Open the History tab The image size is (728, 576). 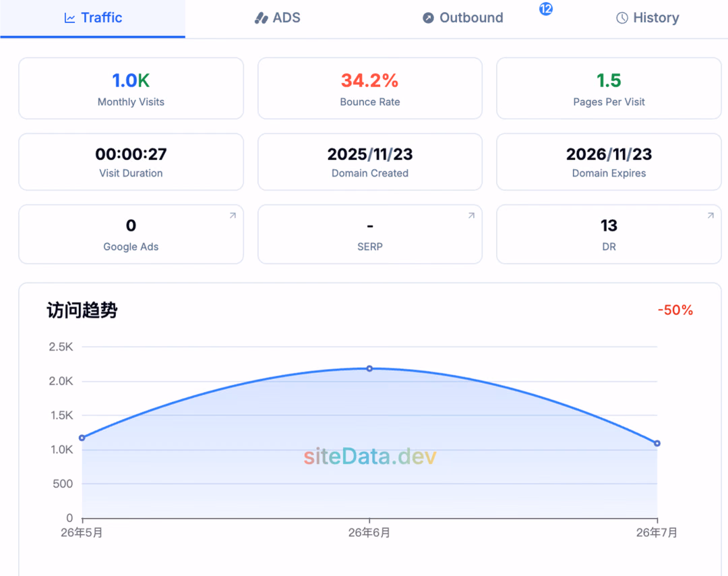click(x=648, y=18)
